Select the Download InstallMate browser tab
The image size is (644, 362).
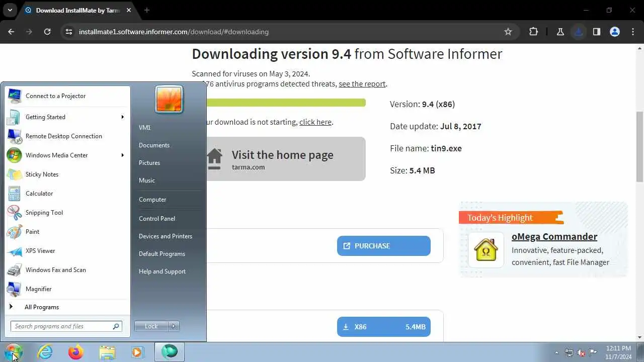[x=78, y=10]
